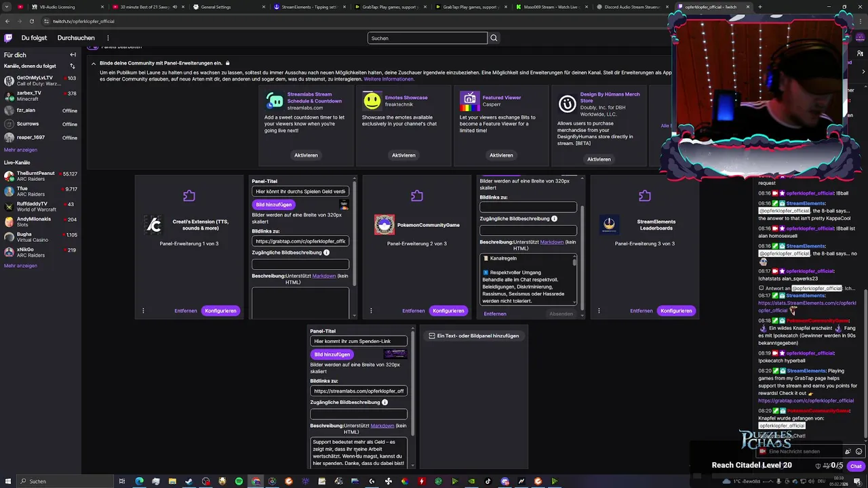
Task: Add a Text- oder Bildpanel
Action: coord(474,335)
